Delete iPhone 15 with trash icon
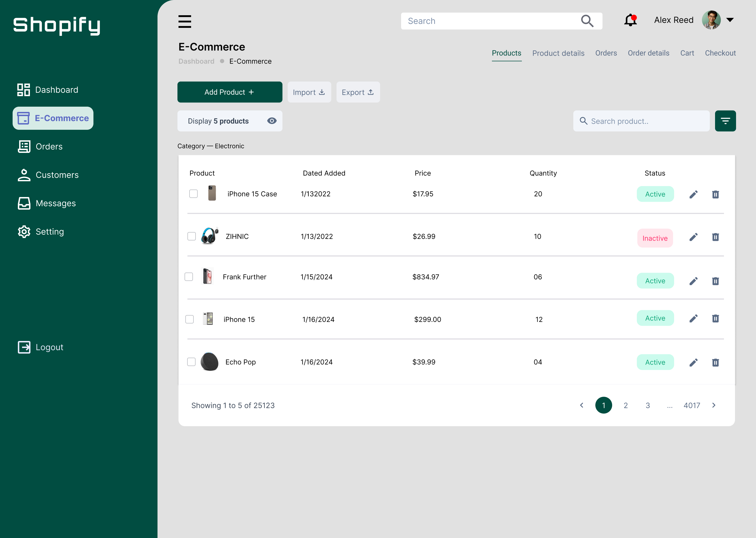 point(715,319)
